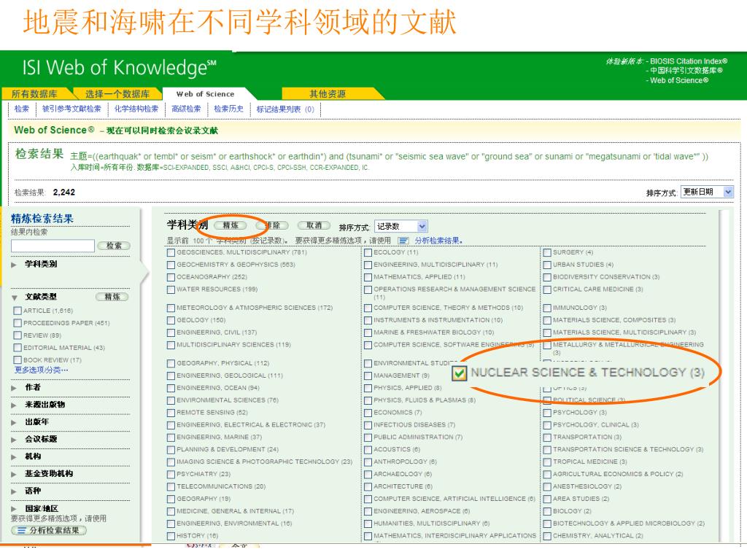Open the 检索 menu link
This screenshot has width=747, height=560.
click(x=22, y=109)
